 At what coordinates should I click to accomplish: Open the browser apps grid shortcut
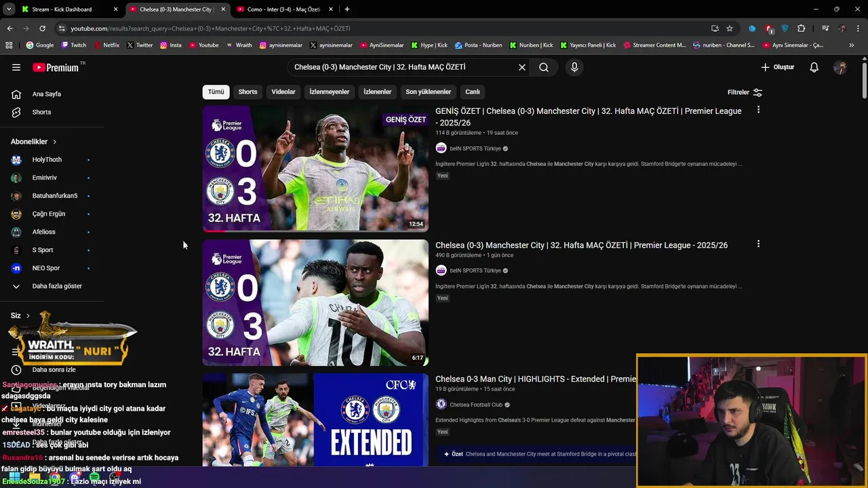(9, 45)
